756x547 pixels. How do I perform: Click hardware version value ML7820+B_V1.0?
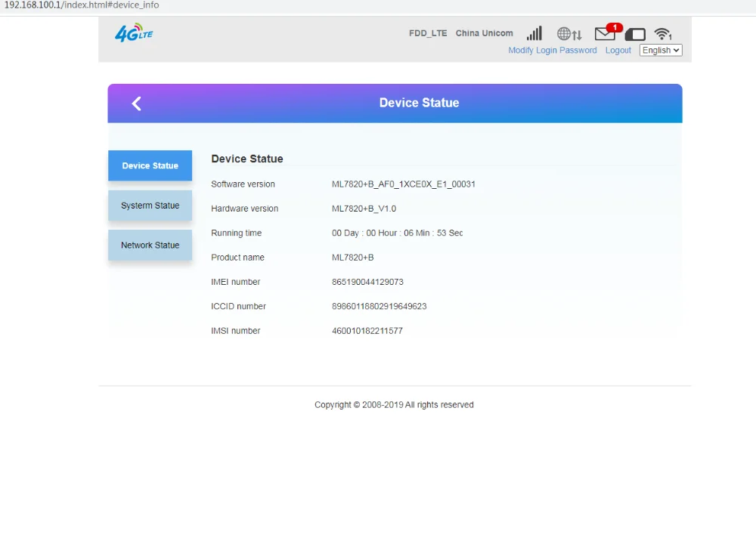(x=364, y=209)
